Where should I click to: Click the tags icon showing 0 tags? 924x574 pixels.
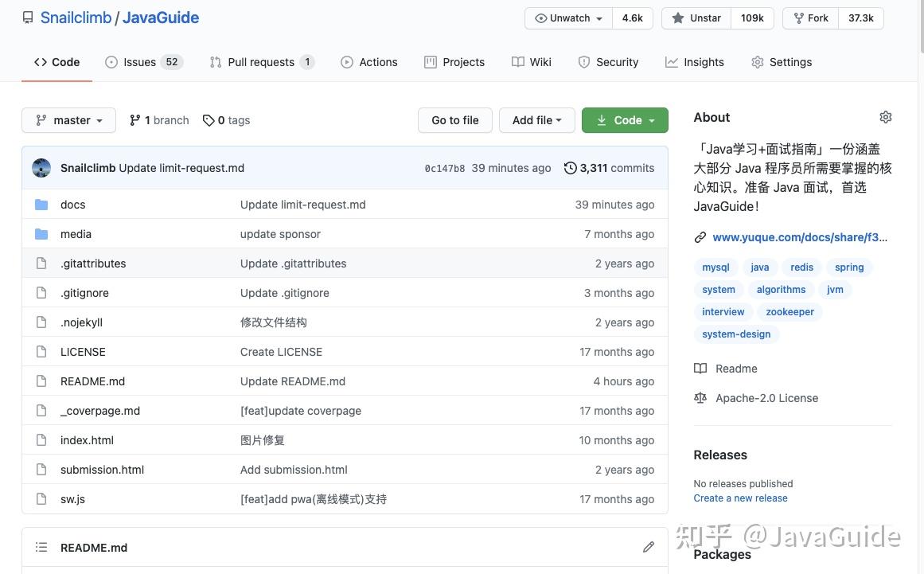coord(209,120)
